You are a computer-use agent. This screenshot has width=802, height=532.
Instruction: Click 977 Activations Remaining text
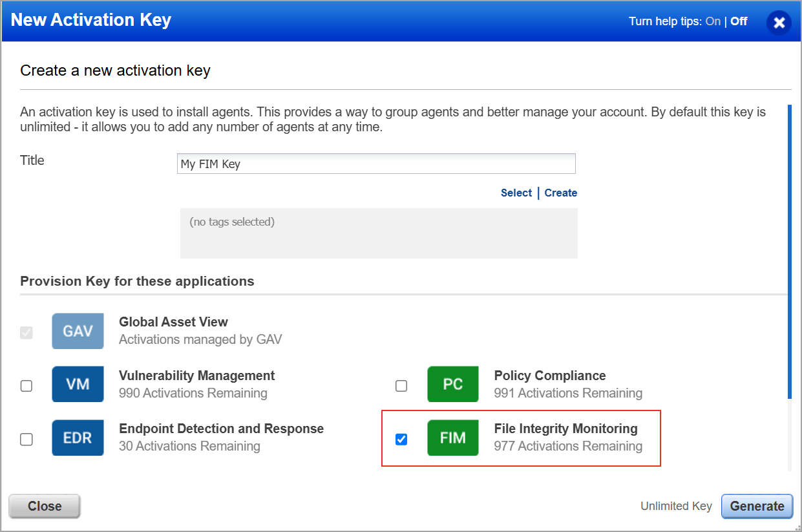click(568, 446)
